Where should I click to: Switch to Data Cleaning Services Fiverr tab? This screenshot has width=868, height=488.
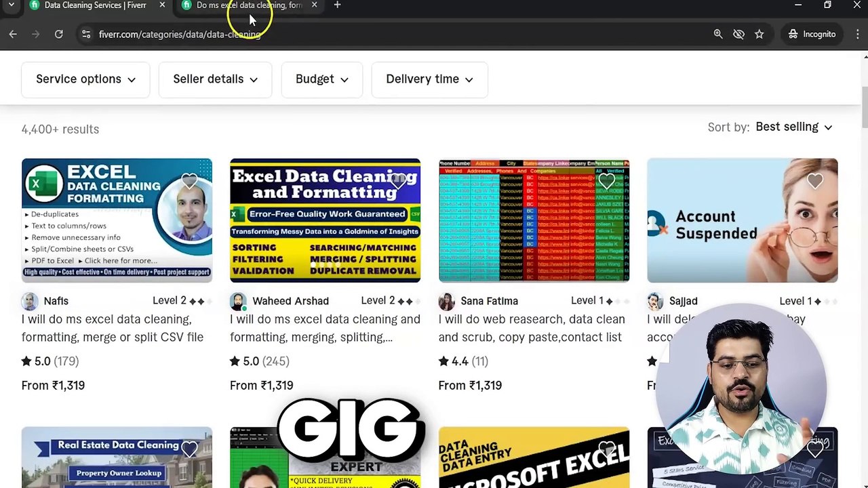(x=95, y=5)
